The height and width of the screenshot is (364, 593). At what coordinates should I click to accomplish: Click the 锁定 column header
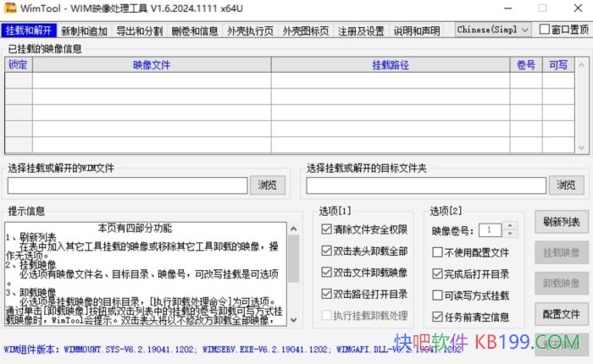[x=18, y=64]
